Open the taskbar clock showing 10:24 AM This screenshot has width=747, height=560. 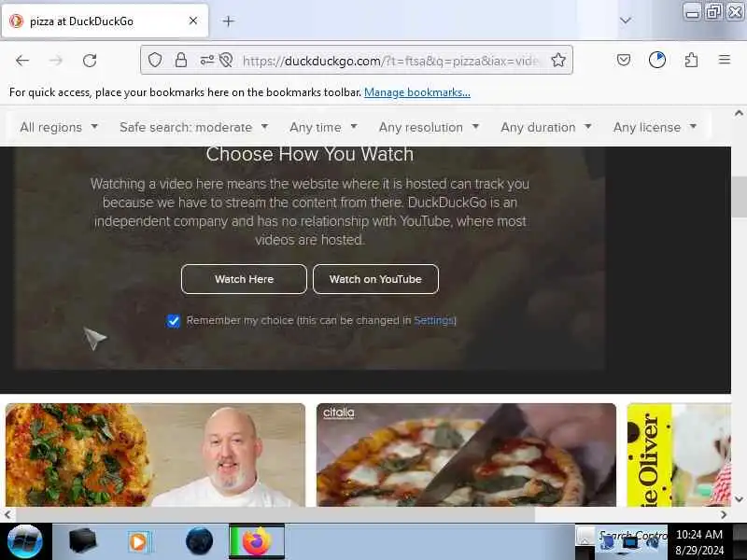click(x=699, y=542)
